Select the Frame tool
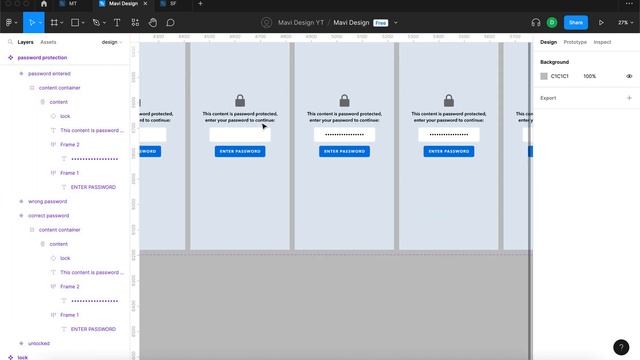Screen dimensions: 640x360 54,23
